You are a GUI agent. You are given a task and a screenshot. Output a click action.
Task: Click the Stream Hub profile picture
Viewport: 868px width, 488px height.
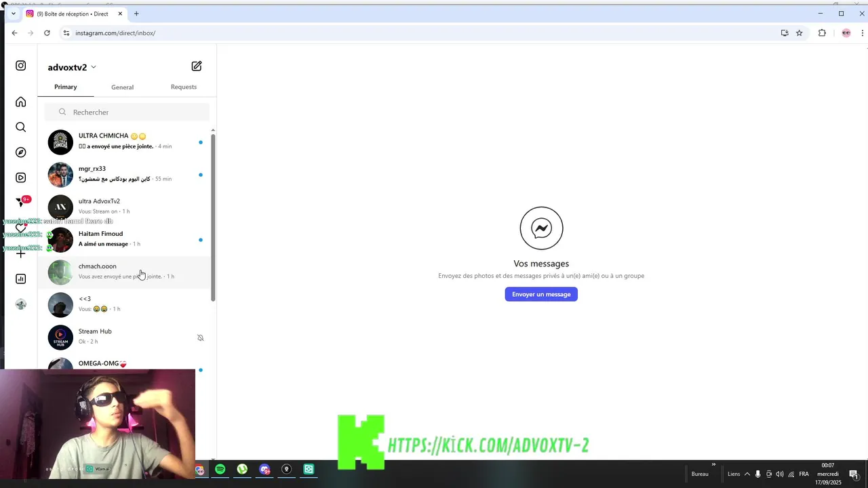coord(60,338)
